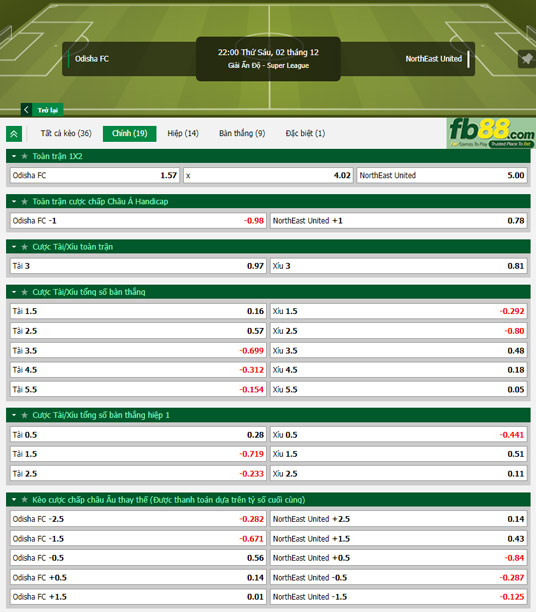536x612 pixels.
Task: Pick NorthEast United +0.5 at -0.84
Action: [x=399, y=558]
